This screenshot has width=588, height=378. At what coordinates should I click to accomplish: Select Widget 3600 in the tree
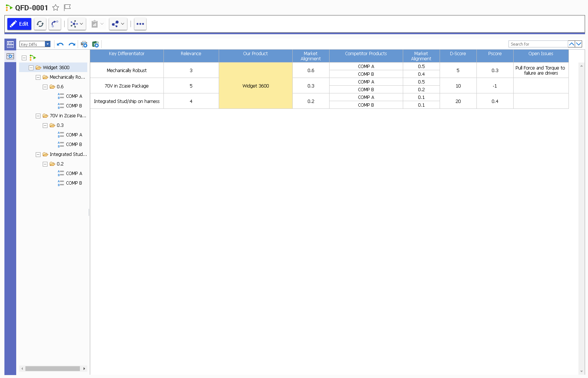pos(56,68)
